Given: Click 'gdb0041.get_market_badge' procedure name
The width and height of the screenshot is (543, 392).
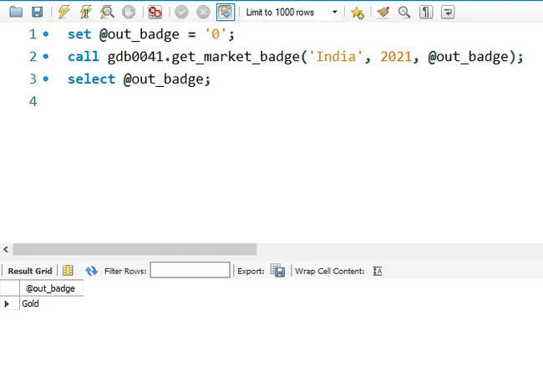Looking at the screenshot, I should 204,57.
